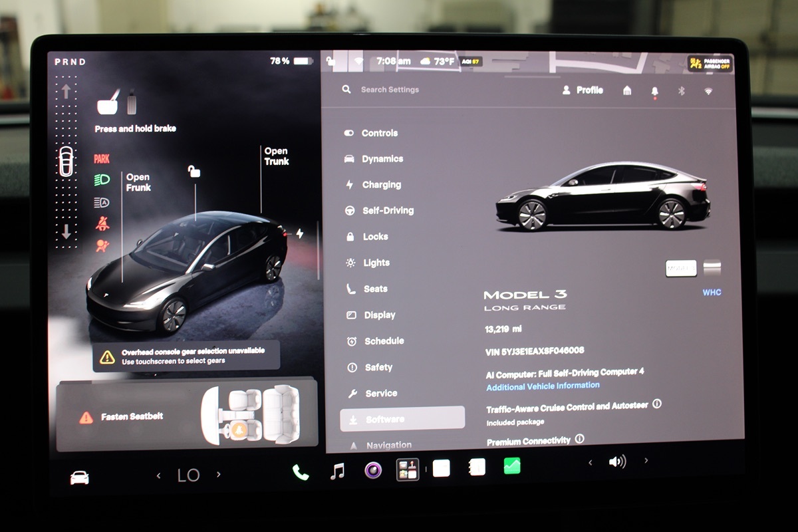
Task: Tap the car icon in bottom bar
Action: [79, 477]
